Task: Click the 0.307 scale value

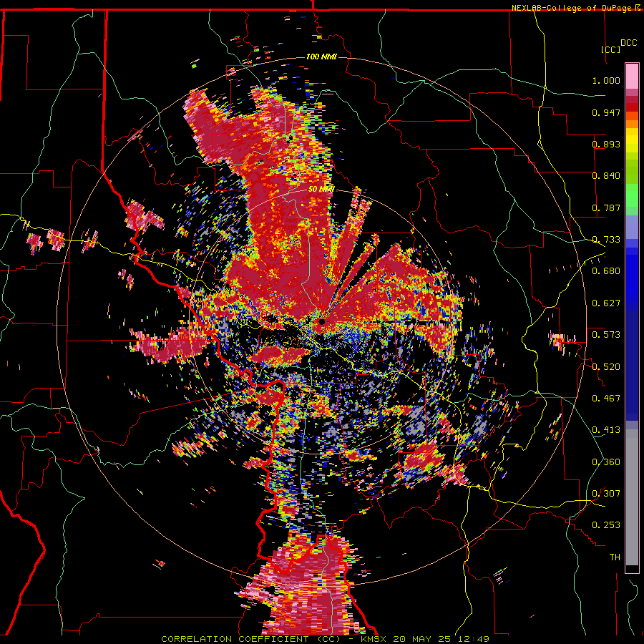Action: (x=606, y=494)
